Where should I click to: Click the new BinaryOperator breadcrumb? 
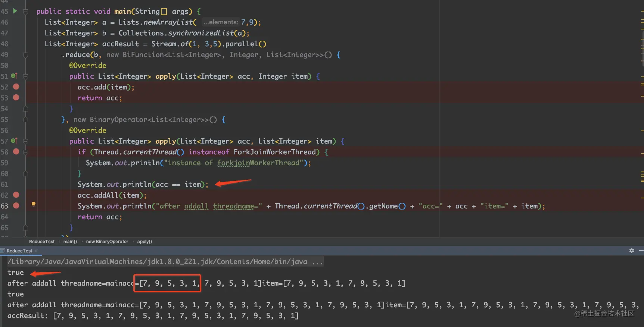pos(107,242)
